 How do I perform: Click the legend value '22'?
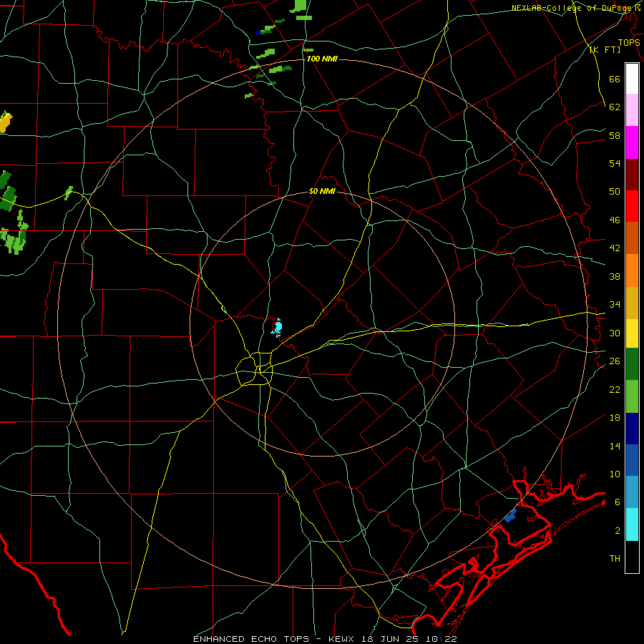point(615,389)
